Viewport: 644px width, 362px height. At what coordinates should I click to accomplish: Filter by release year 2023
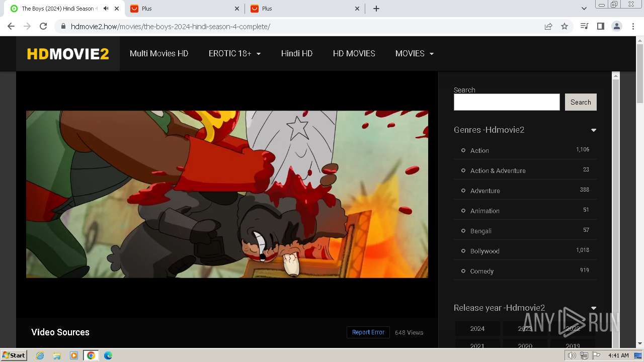click(x=525, y=328)
